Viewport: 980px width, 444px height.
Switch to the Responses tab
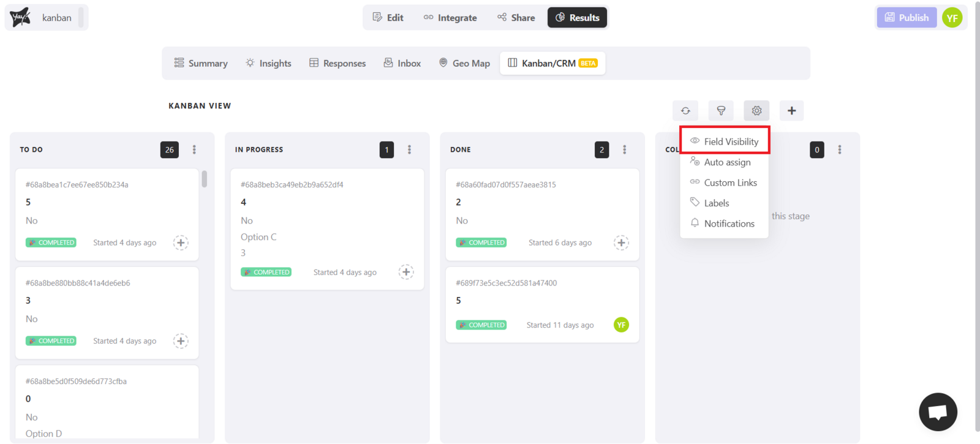click(337, 63)
